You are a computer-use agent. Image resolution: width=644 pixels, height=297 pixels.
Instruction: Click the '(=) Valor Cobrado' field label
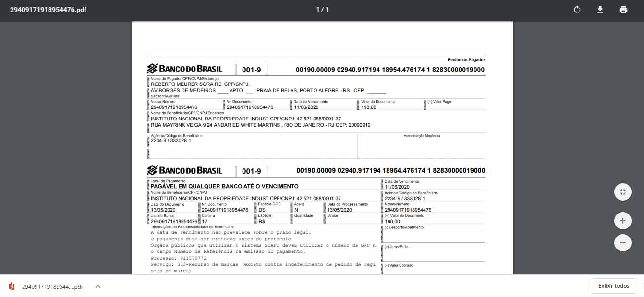399,265
